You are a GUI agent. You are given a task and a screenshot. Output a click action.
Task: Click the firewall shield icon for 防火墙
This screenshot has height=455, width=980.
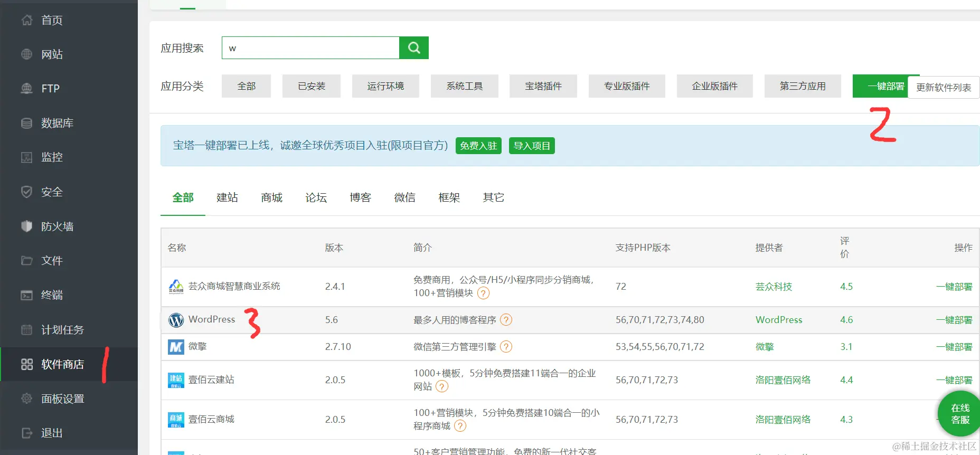pyautogui.click(x=27, y=226)
